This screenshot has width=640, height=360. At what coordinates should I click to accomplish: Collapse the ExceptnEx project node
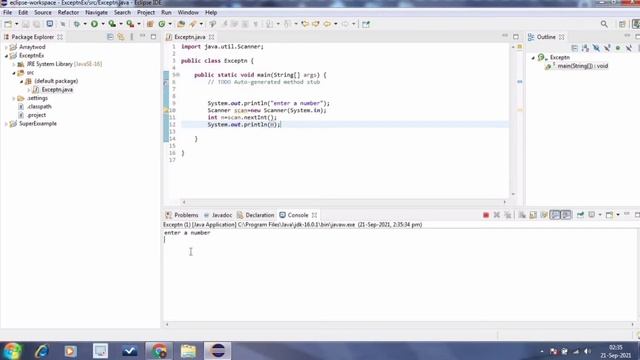click(6, 56)
